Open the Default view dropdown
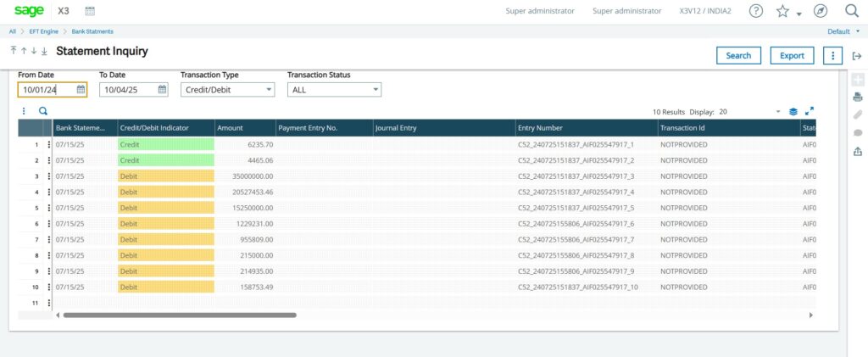The height and width of the screenshot is (357, 868). 843,31
